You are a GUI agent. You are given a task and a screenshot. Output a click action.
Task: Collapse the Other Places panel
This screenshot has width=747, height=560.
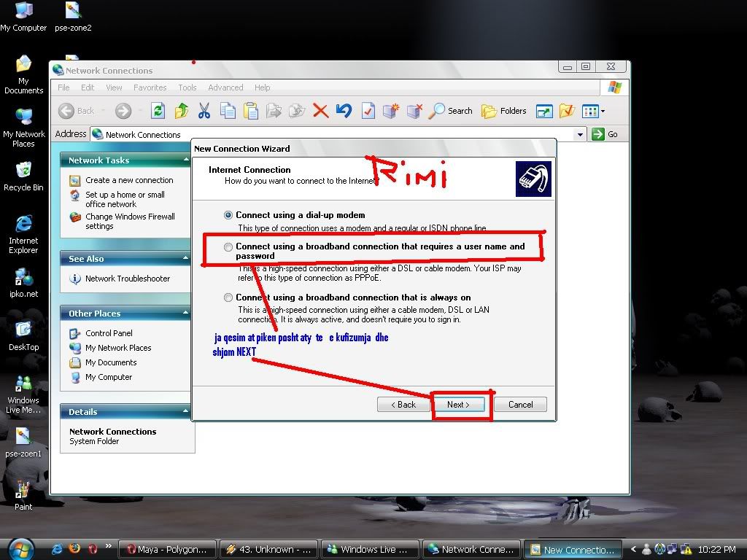point(186,314)
